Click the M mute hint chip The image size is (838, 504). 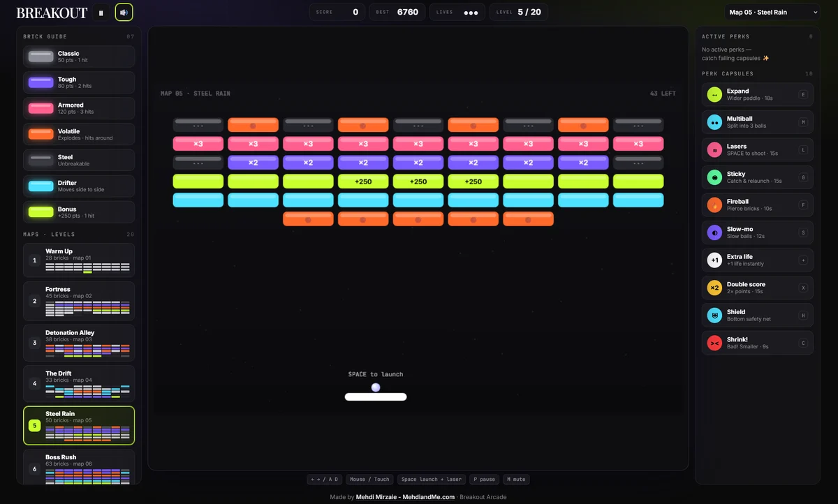(516, 480)
